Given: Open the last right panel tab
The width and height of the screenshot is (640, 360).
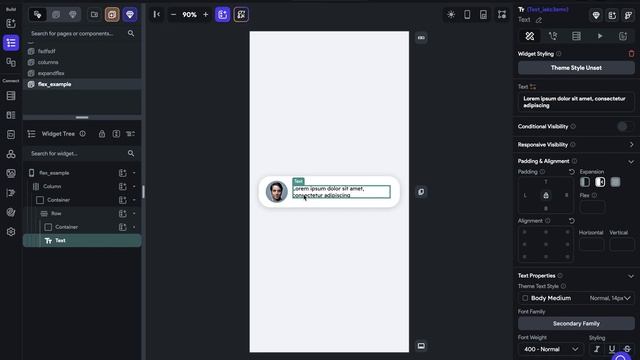Looking at the screenshot, I should pyautogui.click(x=623, y=36).
